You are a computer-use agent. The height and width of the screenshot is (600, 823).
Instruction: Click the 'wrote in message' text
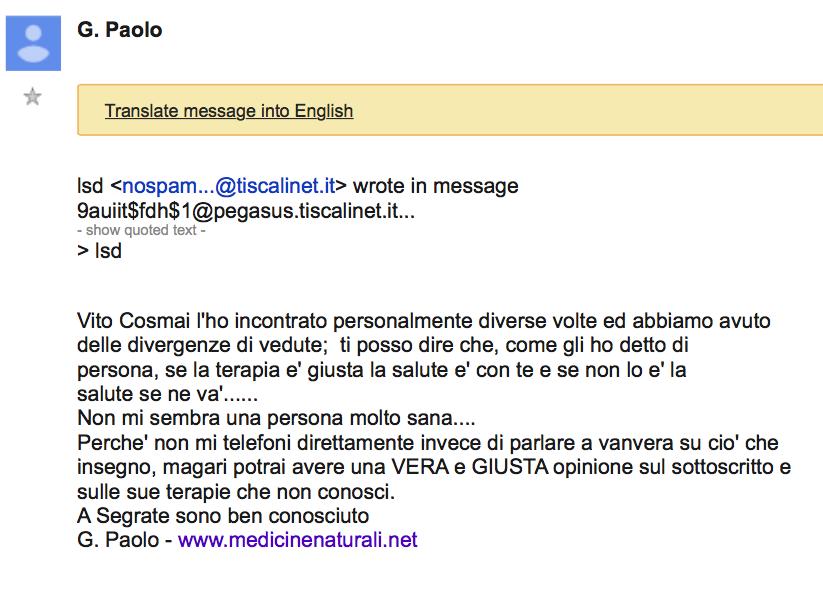[x=436, y=186]
